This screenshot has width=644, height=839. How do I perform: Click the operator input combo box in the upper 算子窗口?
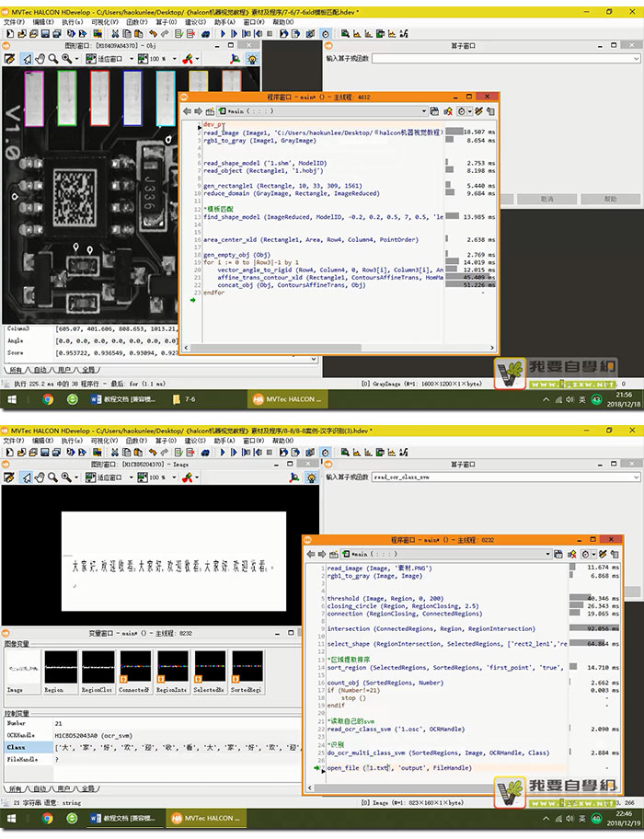(x=505, y=58)
